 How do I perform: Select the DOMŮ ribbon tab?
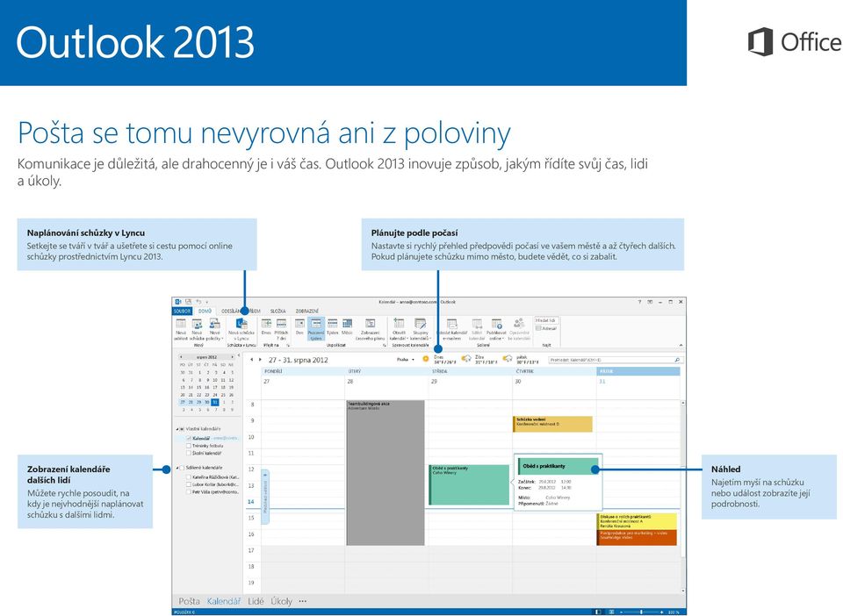pyautogui.click(x=205, y=311)
